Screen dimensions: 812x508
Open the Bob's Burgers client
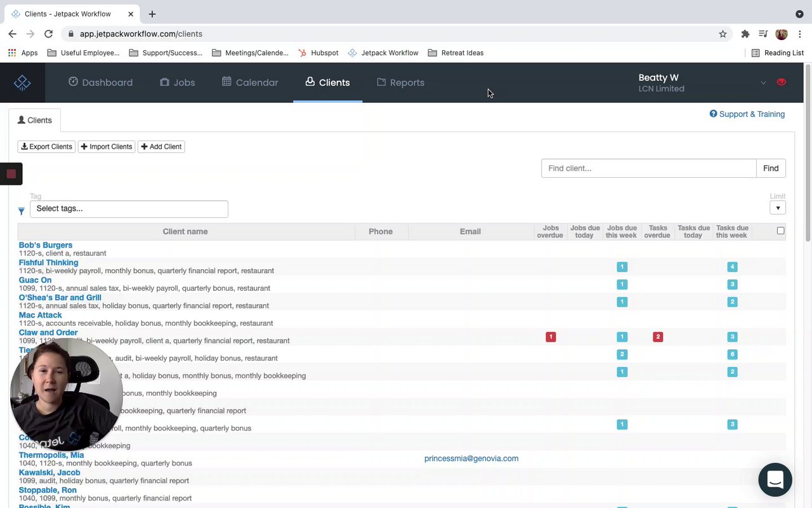[x=46, y=245]
